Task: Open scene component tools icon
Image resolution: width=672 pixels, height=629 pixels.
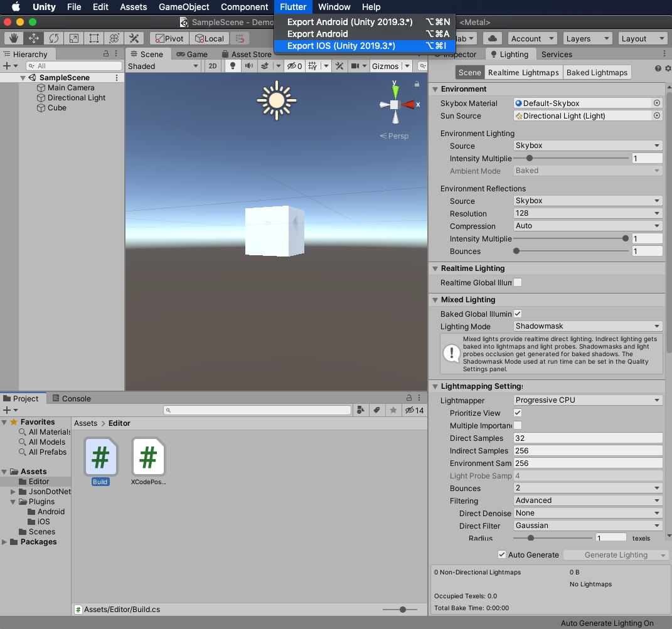Action: pyautogui.click(x=339, y=66)
